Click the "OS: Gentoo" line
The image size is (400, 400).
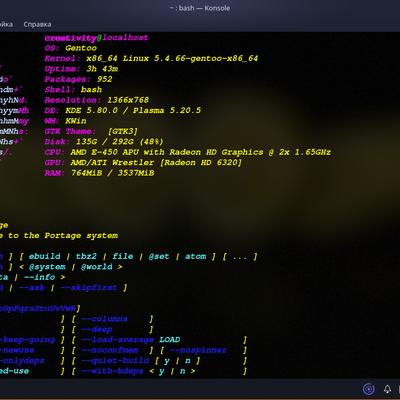71,48
